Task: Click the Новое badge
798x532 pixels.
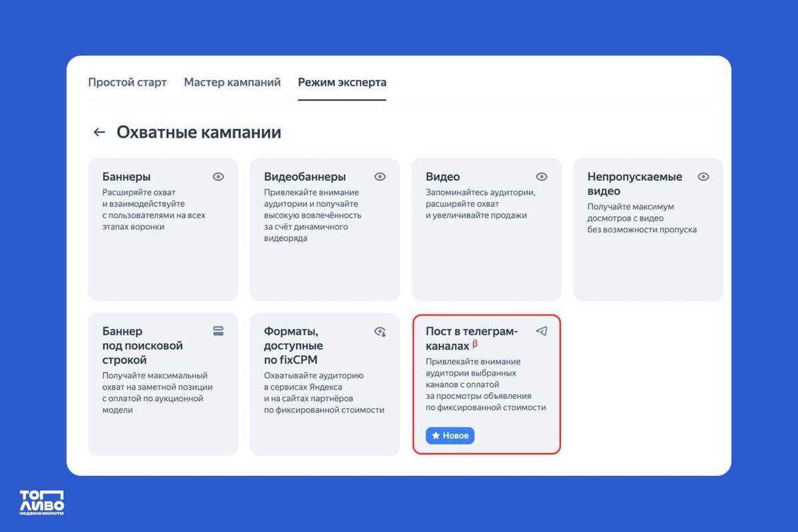Action: 450,436
